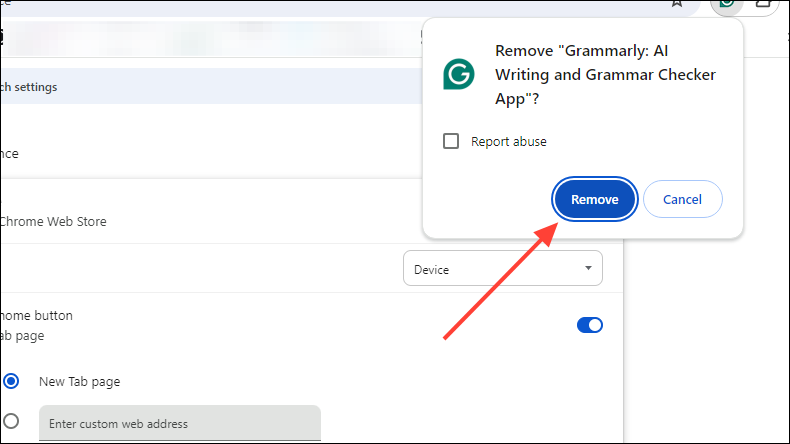Click the Grammarly extension icon in toolbar
Screen dimensions: 790x444
(727, 5)
